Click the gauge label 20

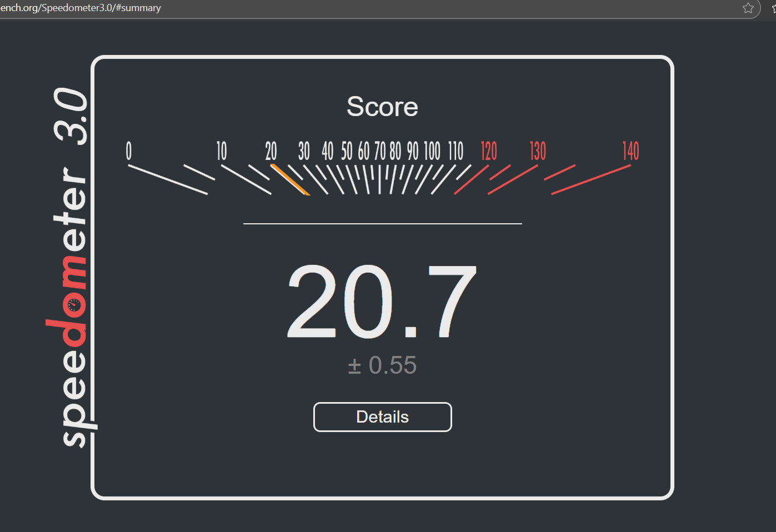[x=271, y=151]
